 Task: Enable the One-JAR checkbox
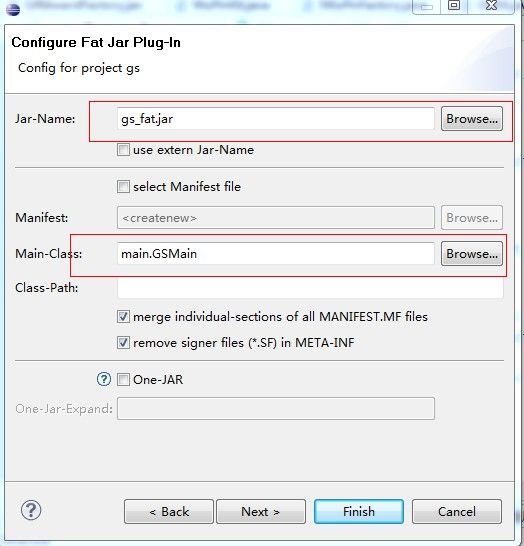click(123, 380)
